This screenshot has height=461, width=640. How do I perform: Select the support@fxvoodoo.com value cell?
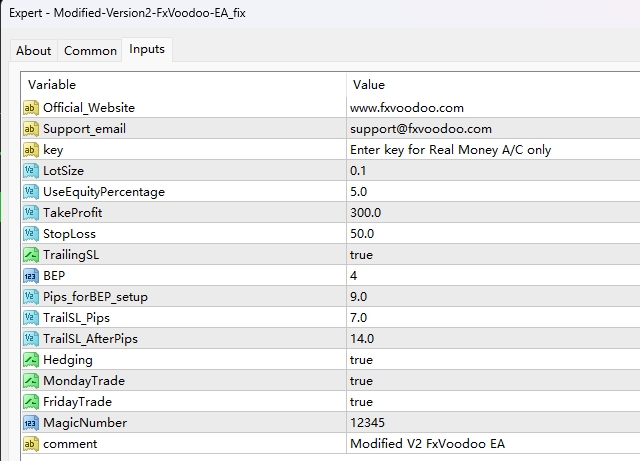coord(493,129)
